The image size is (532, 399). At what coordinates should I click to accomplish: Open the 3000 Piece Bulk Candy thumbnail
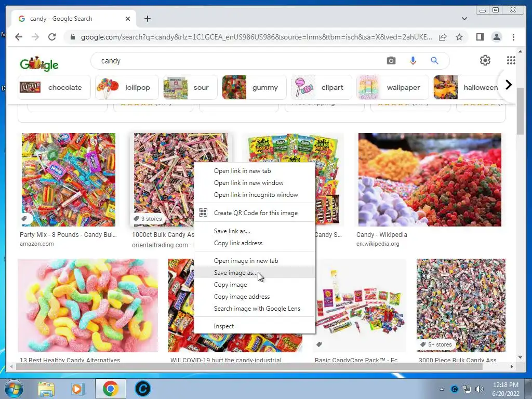(x=461, y=305)
